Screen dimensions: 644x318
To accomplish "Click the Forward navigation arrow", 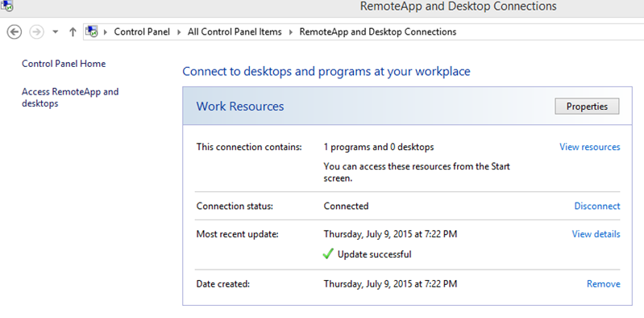I will click(36, 31).
